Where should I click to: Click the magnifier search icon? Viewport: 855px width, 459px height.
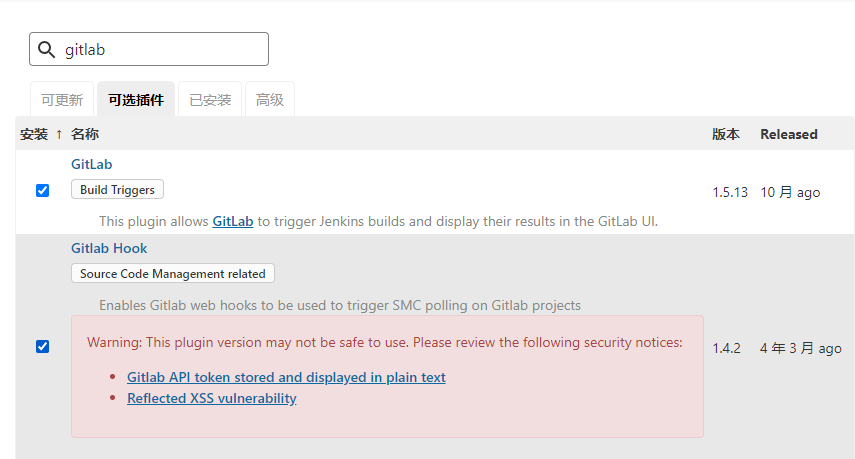pyautogui.click(x=46, y=49)
